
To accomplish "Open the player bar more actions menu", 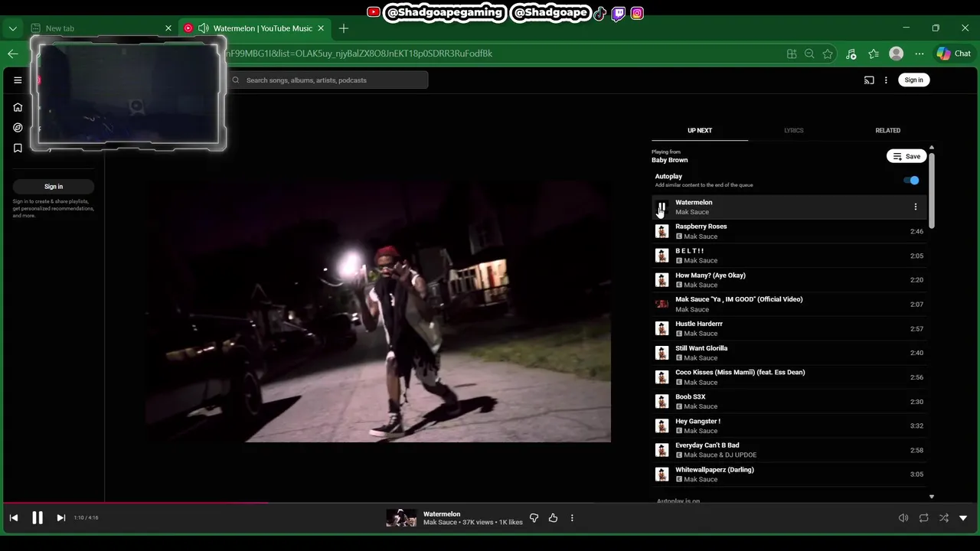I will tap(572, 518).
